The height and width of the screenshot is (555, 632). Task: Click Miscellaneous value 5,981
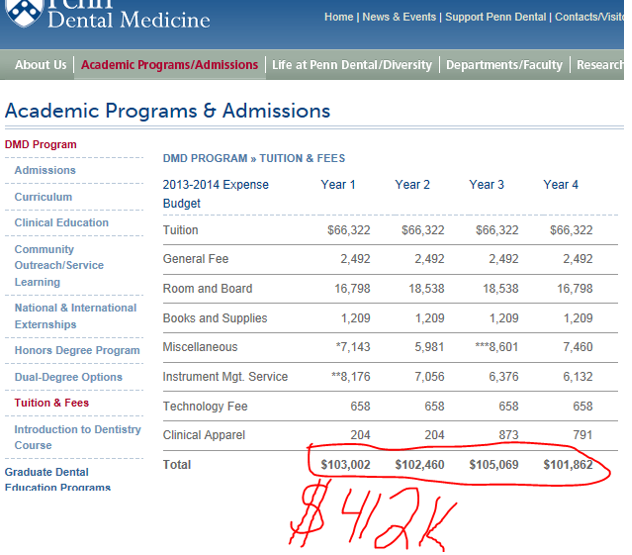pos(430,347)
